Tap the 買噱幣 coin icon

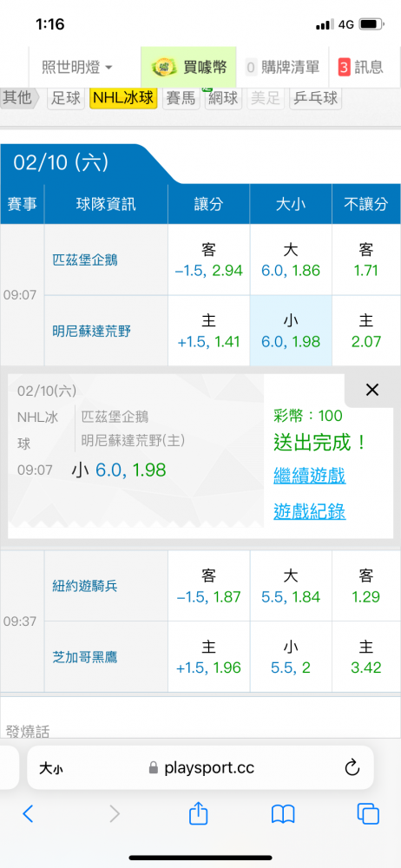pos(163,68)
